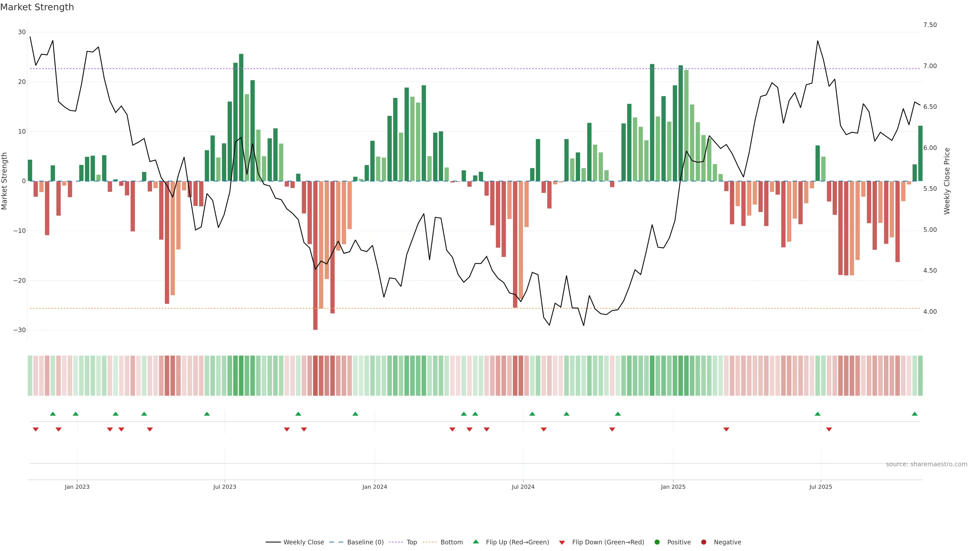Click the flip-up marker near Jul 2025
The width and height of the screenshot is (980, 551).
(x=817, y=414)
